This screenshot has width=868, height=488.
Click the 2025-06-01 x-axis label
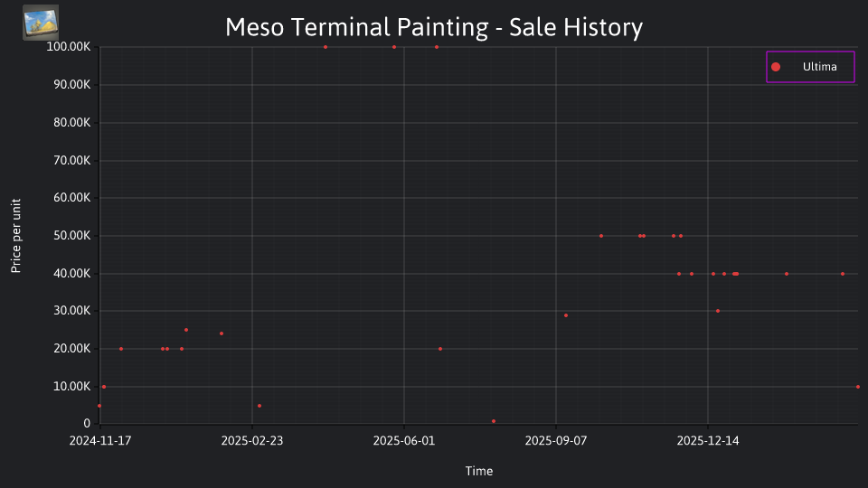[404, 441]
